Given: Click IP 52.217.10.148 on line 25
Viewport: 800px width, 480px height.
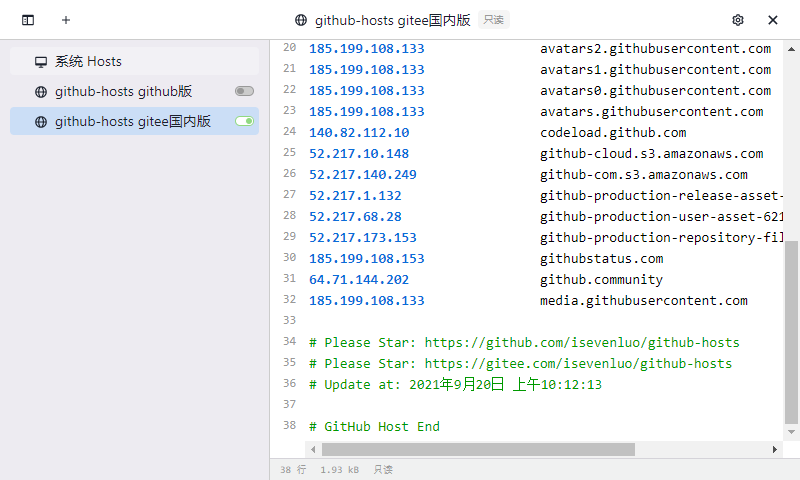Looking at the screenshot, I should pyautogui.click(x=359, y=154).
